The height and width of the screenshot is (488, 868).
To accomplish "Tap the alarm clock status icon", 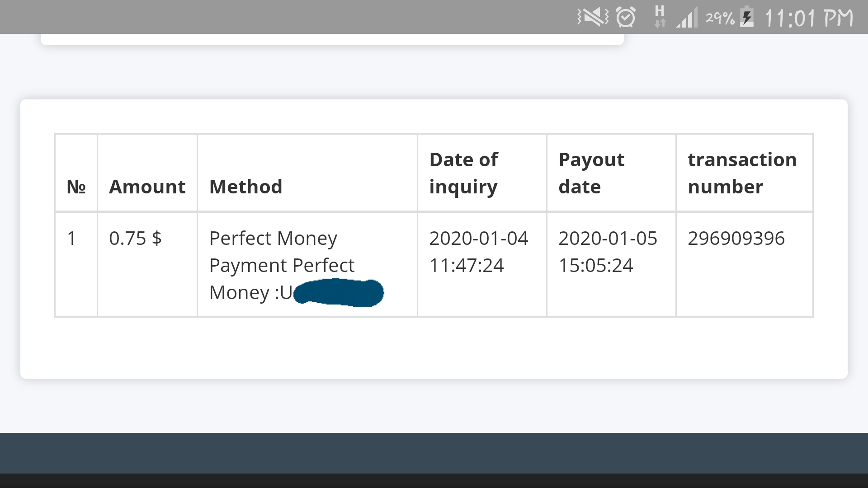I will 626,17.
